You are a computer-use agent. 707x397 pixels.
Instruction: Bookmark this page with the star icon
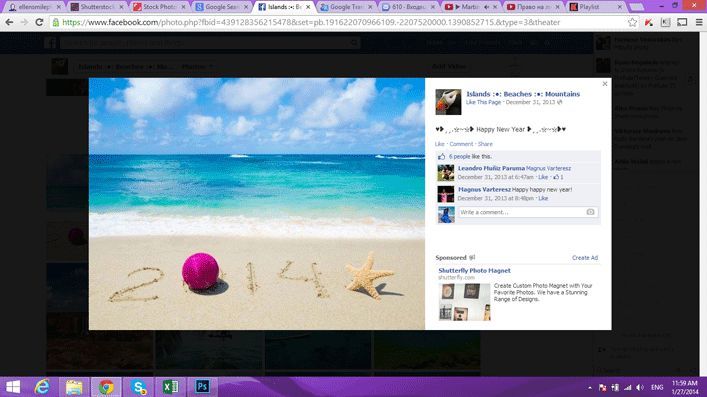click(633, 22)
